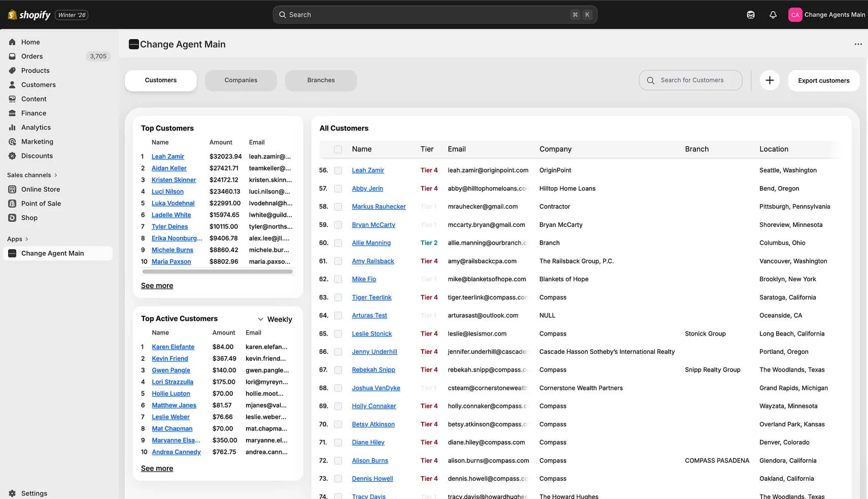868x499 pixels.
Task: Expand the Apps section
Action: 18,239
